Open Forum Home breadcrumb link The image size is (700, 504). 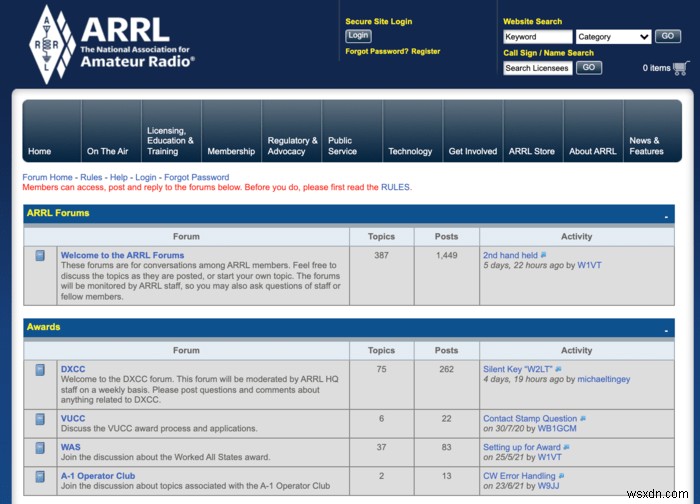coord(47,177)
